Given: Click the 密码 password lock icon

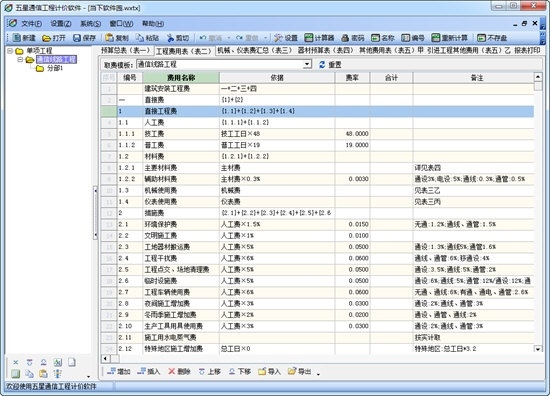Looking at the screenshot, I should (x=346, y=38).
